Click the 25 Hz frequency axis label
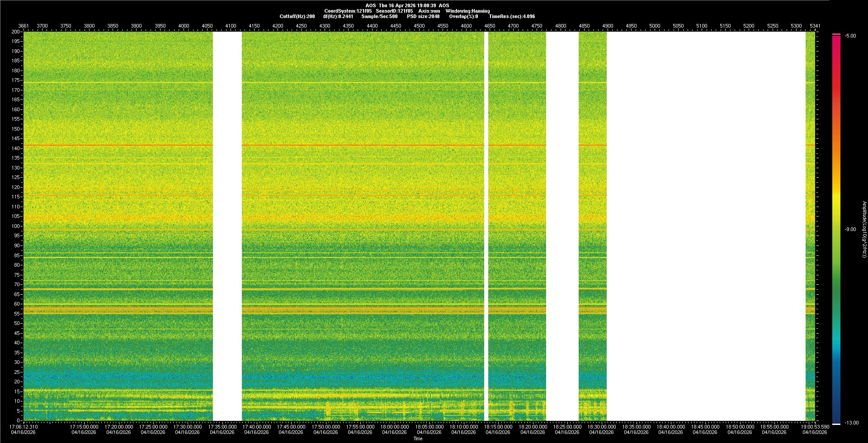 pos(17,372)
